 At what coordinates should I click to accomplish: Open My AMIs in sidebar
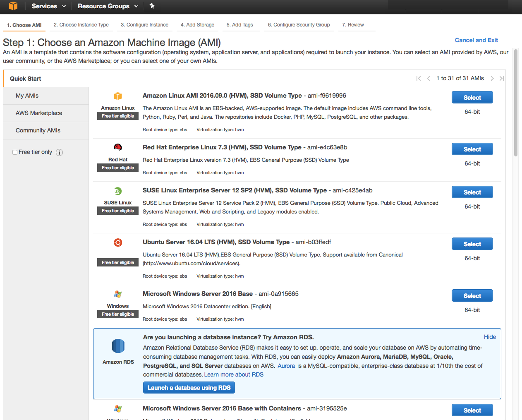pyautogui.click(x=46, y=96)
